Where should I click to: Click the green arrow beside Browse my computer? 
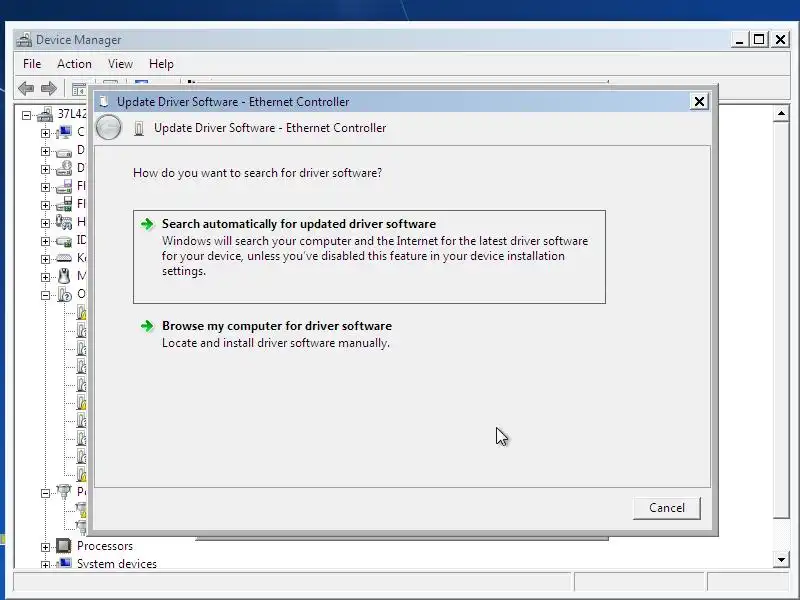147,326
